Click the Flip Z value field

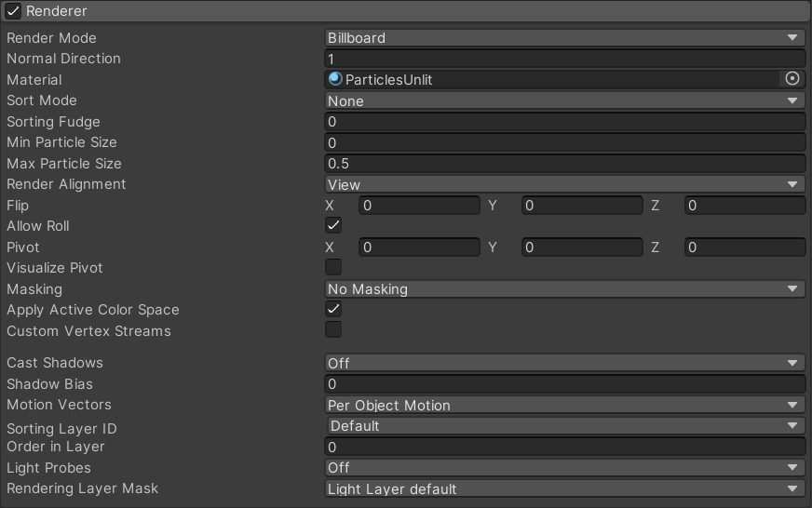click(x=745, y=206)
